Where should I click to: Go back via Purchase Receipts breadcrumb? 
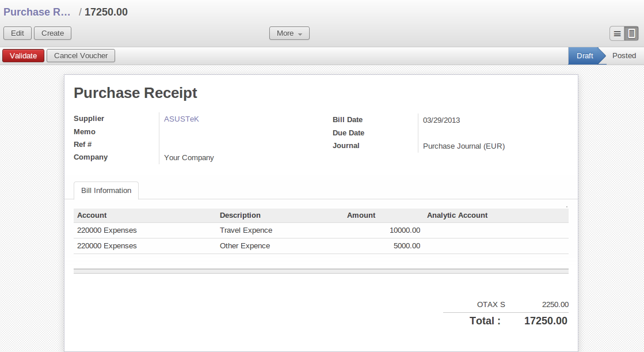pos(37,12)
